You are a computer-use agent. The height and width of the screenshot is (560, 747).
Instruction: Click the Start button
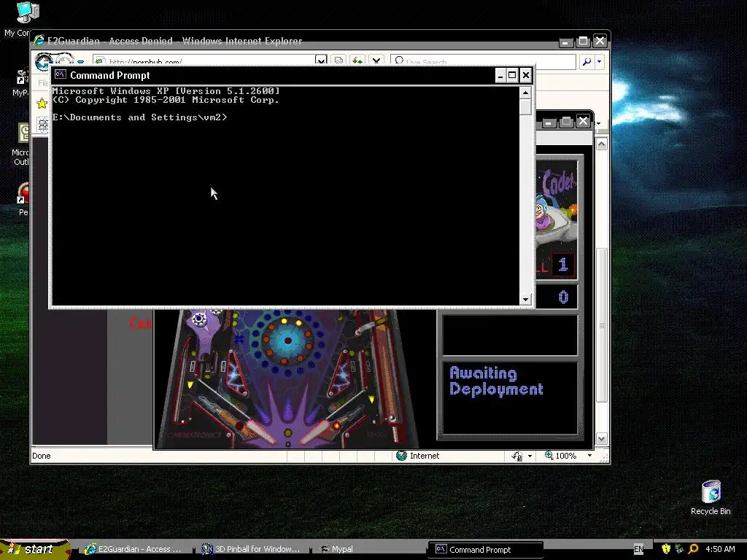pyautogui.click(x=35, y=550)
